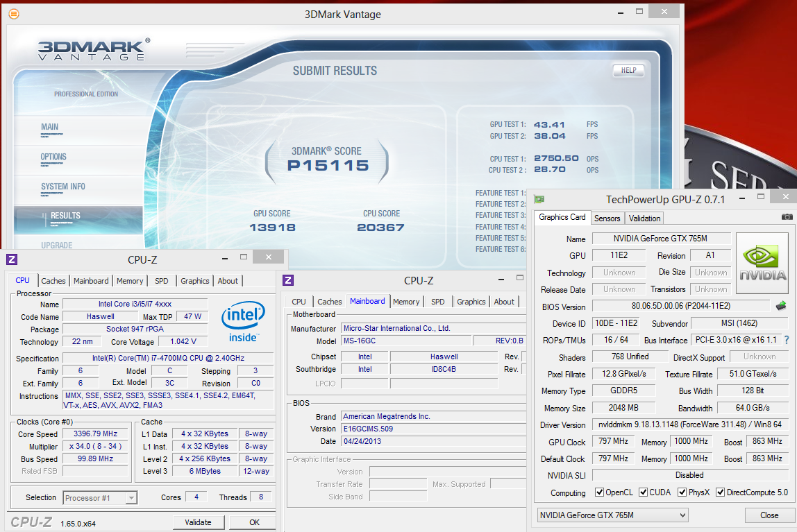Minimize the 3DMark Vantage window
The width and height of the screenshot is (797, 532).
(621, 12)
